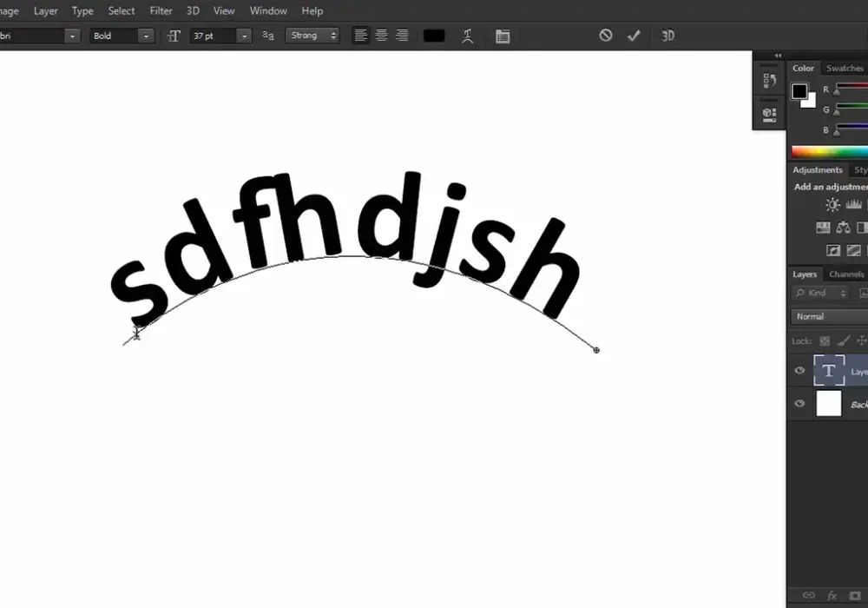The width and height of the screenshot is (868, 608).
Task: Select the text layer thumbnail
Action: tap(829, 371)
